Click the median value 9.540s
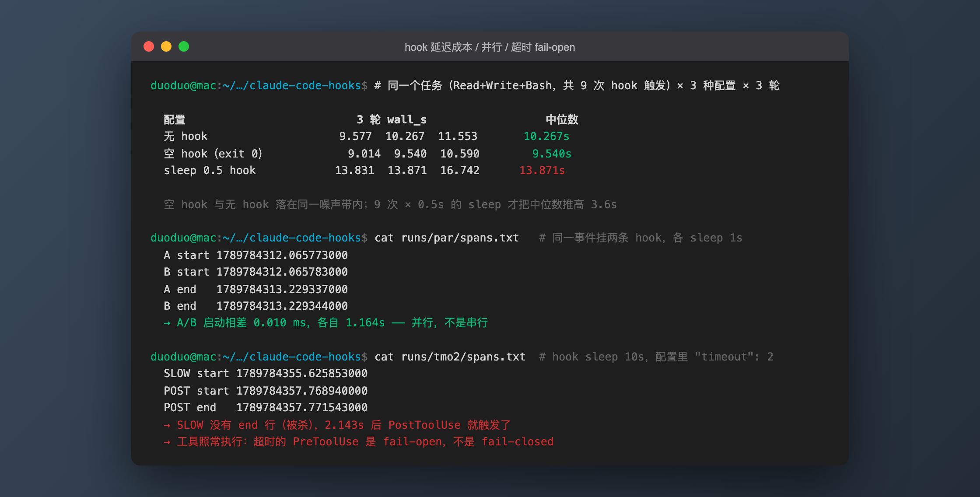This screenshot has width=980, height=497. coord(552,154)
